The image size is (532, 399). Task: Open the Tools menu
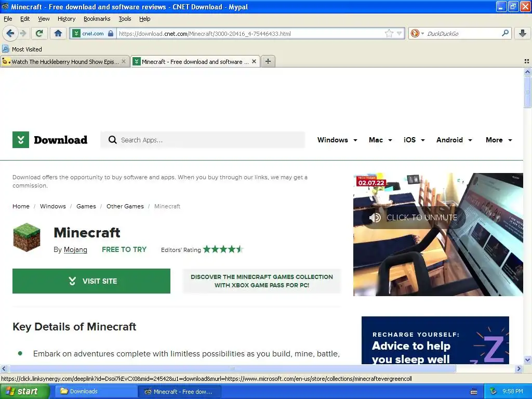coord(125,19)
